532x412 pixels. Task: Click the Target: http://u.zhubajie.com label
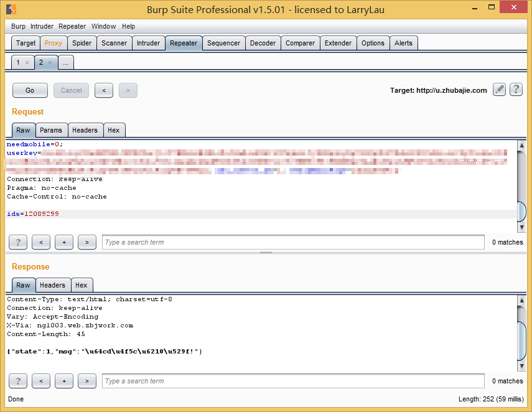pyautogui.click(x=439, y=90)
